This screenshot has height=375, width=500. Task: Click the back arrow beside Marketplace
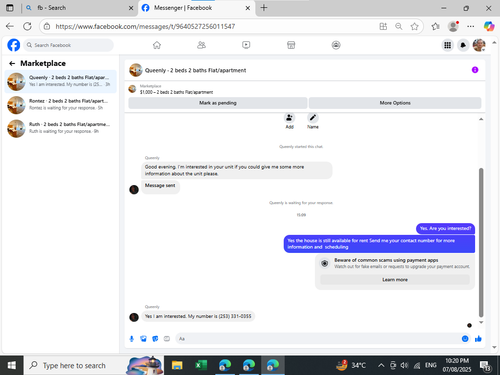tap(12, 63)
